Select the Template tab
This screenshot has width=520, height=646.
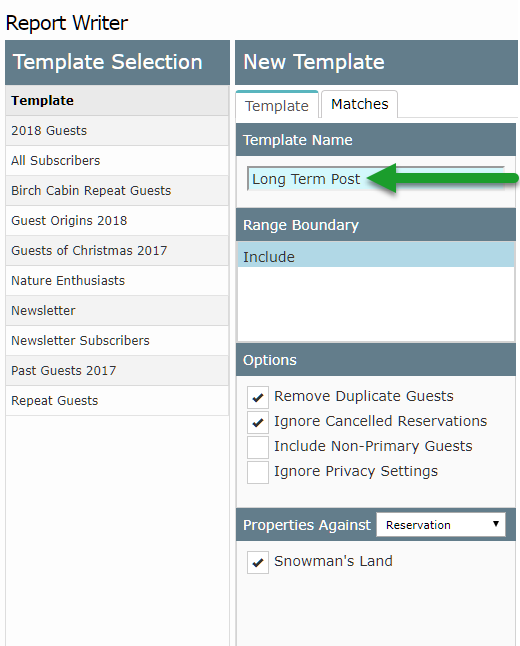coord(277,105)
